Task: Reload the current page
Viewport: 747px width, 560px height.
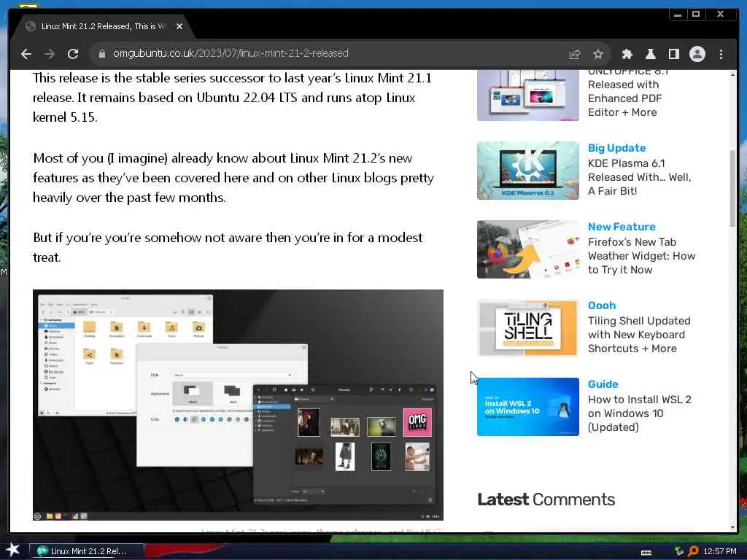Action: 73,54
